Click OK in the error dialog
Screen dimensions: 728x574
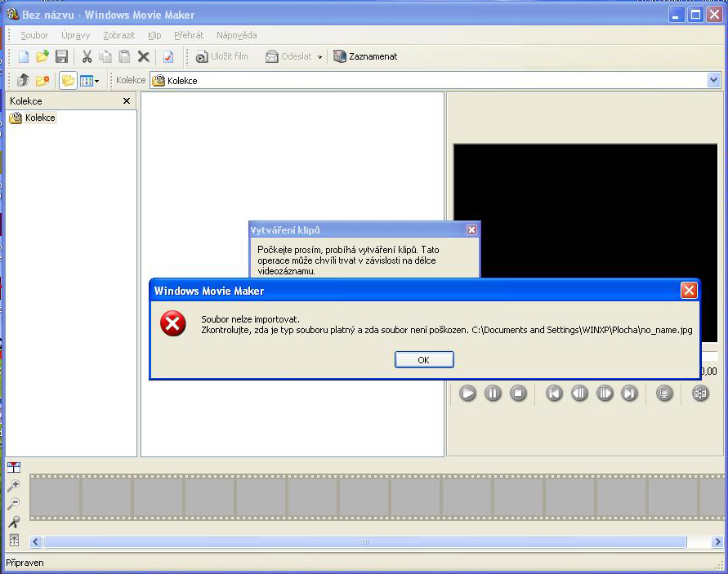coord(424,359)
